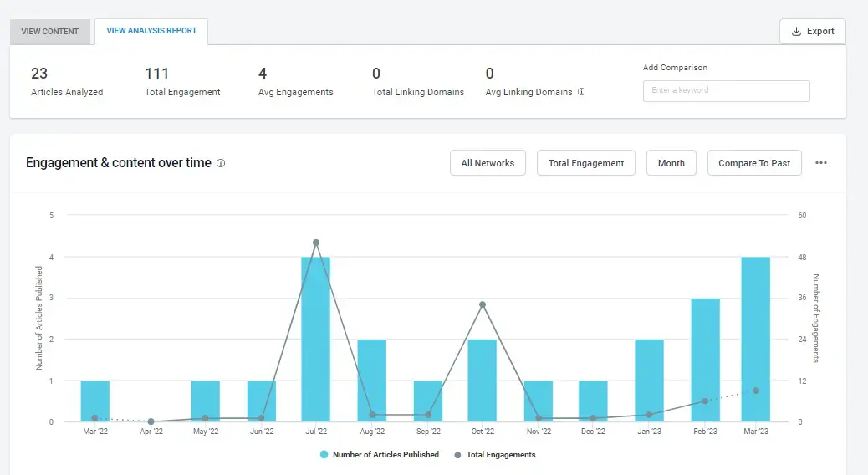Toggle Total Engagements legend series

495,455
